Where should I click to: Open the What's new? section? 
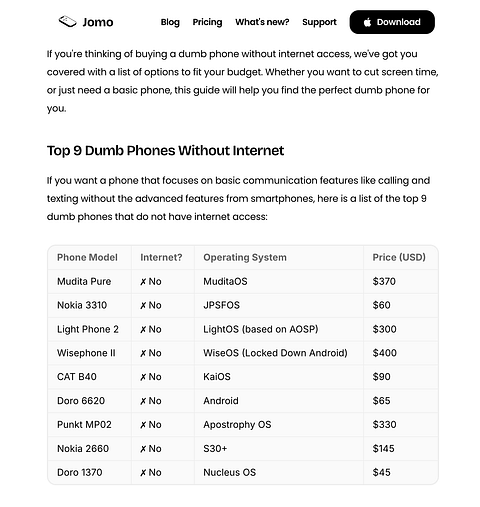(x=262, y=22)
